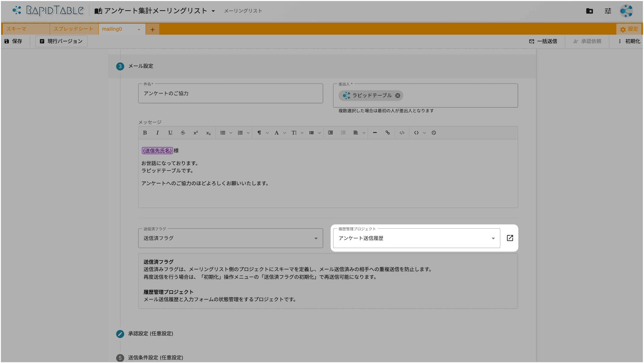
Task: Expand line height options
Action: [319, 133]
